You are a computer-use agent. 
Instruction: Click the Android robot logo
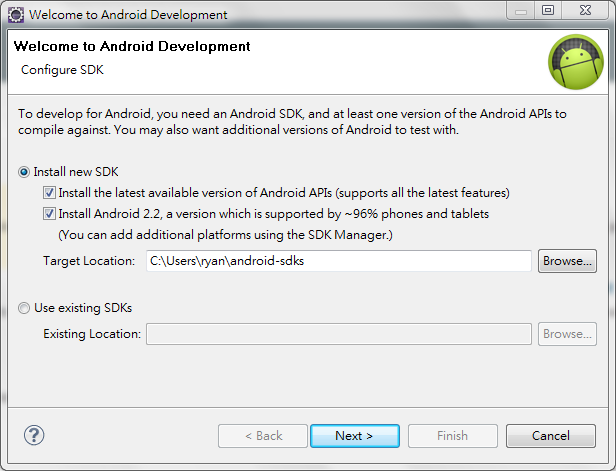click(576, 62)
